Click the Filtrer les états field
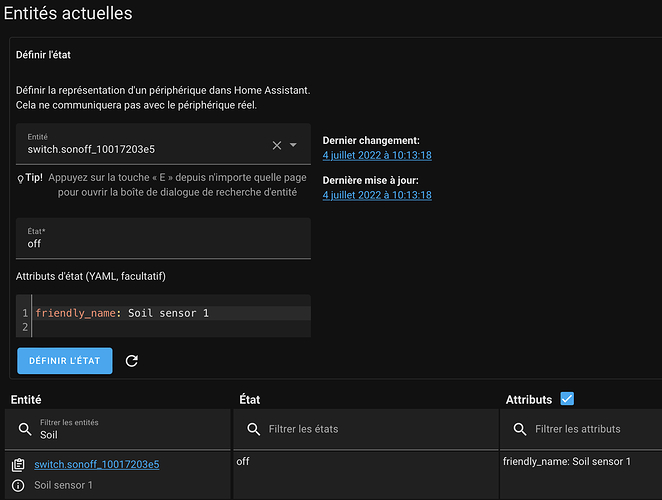The height and width of the screenshot is (500, 662). coord(366,429)
